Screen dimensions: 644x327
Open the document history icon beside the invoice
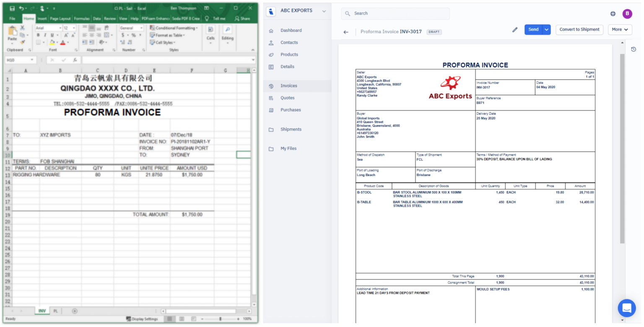point(634,49)
